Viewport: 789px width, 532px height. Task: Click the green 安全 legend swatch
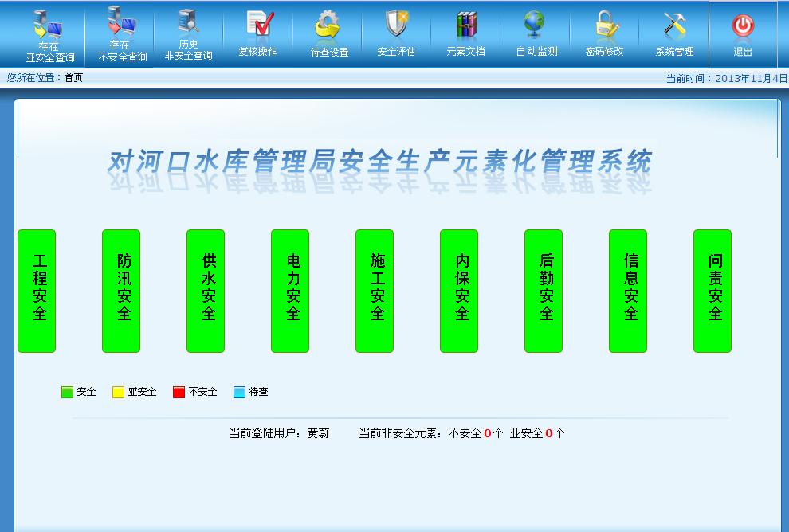click(x=67, y=392)
